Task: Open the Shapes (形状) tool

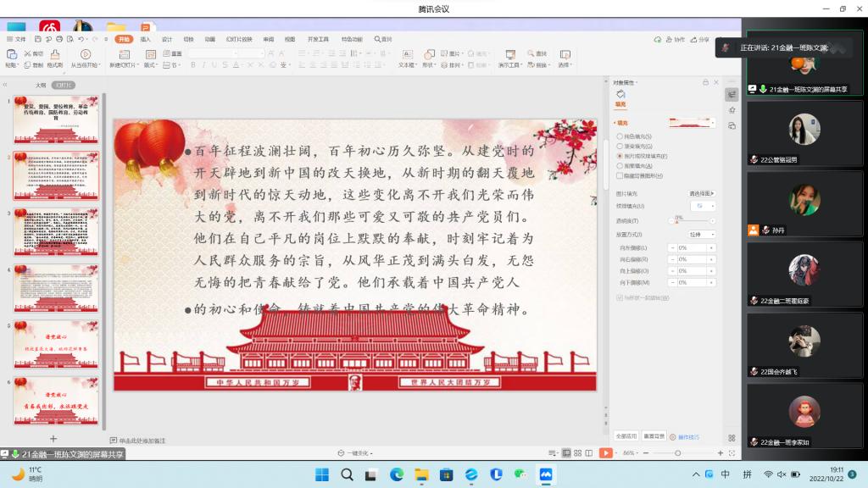Action: (x=428, y=55)
